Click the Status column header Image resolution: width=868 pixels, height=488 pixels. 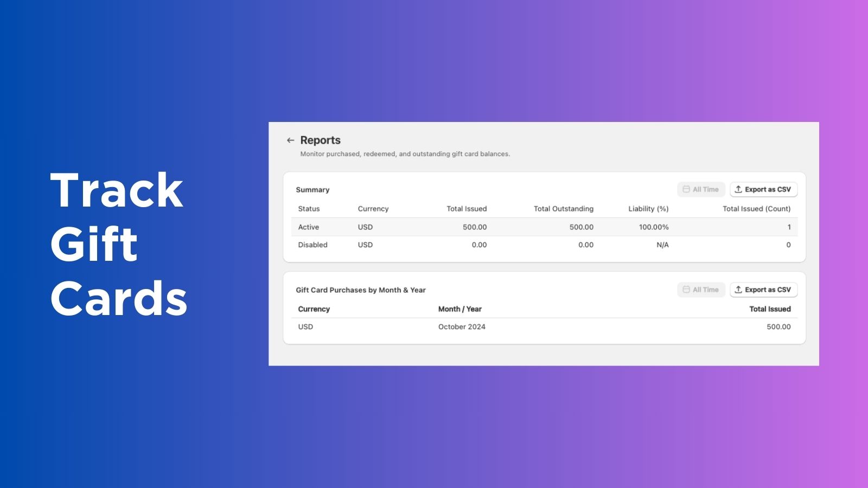(x=309, y=209)
